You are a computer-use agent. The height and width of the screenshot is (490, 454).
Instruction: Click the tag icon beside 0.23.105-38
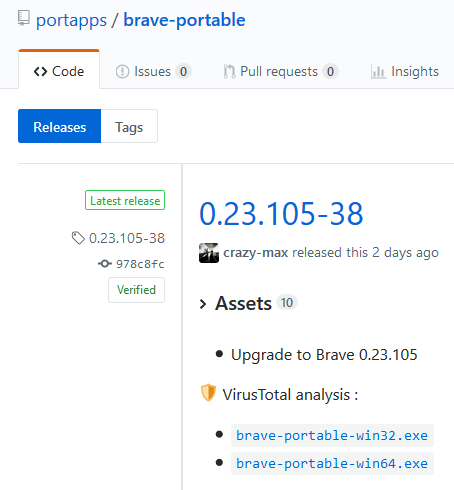coord(78,238)
